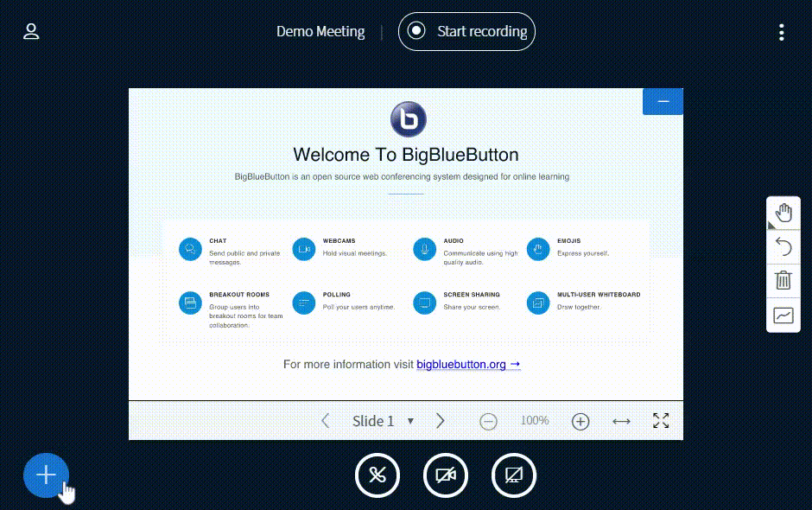Open the user list panel

point(31,31)
